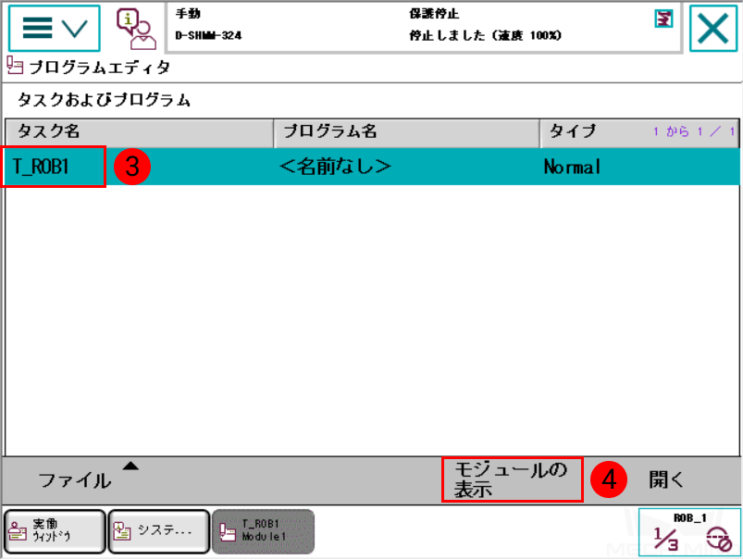Open the ファイル menu
The image size is (743, 560).
[75, 480]
